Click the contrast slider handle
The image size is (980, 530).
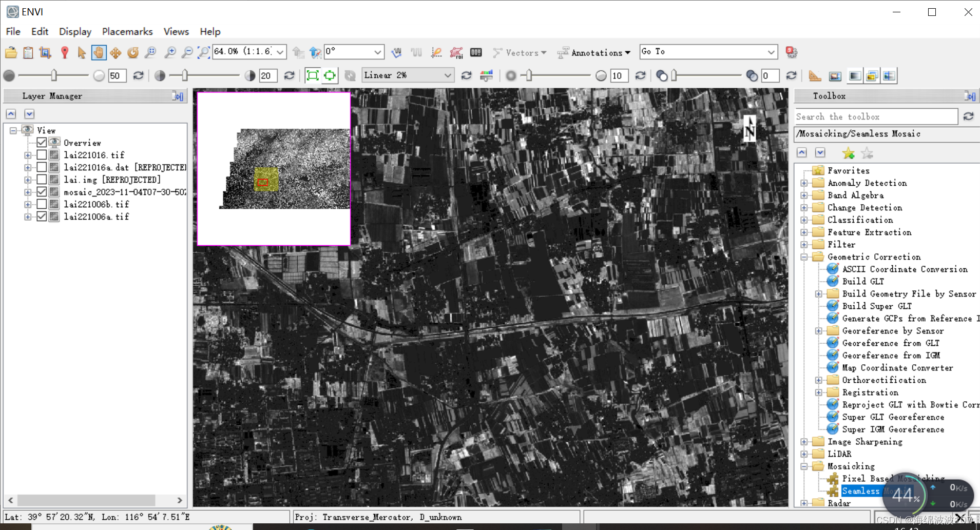[185, 75]
